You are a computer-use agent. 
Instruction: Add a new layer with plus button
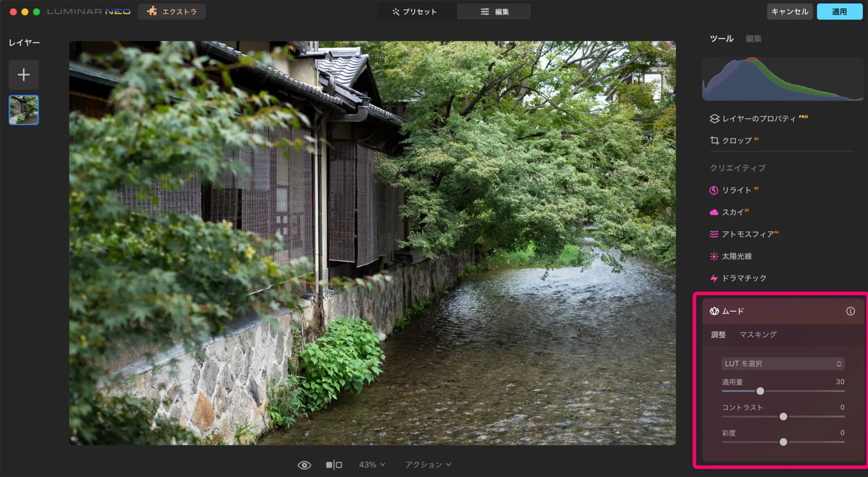(x=23, y=75)
